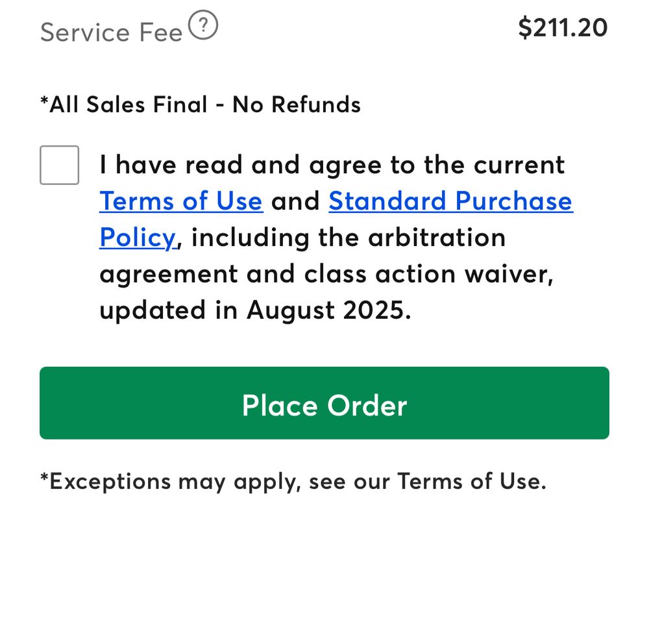This screenshot has height=644, width=649.
Task: Click the word 'Fee' in Service Fee
Action: click(x=161, y=32)
